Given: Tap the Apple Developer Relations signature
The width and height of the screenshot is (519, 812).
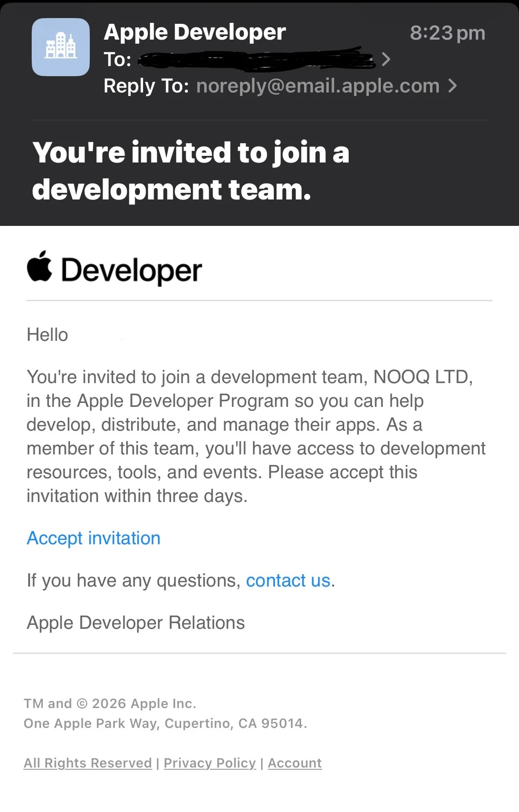Looking at the screenshot, I should [x=136, y=623].
